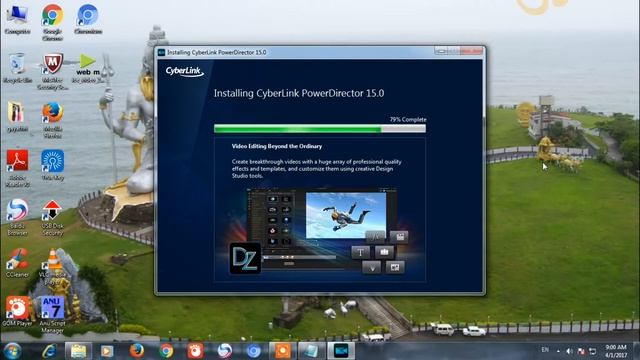Open the Adobe Reader XI desktop shortcut
This screenshot has width=640, height=360.
17,168
